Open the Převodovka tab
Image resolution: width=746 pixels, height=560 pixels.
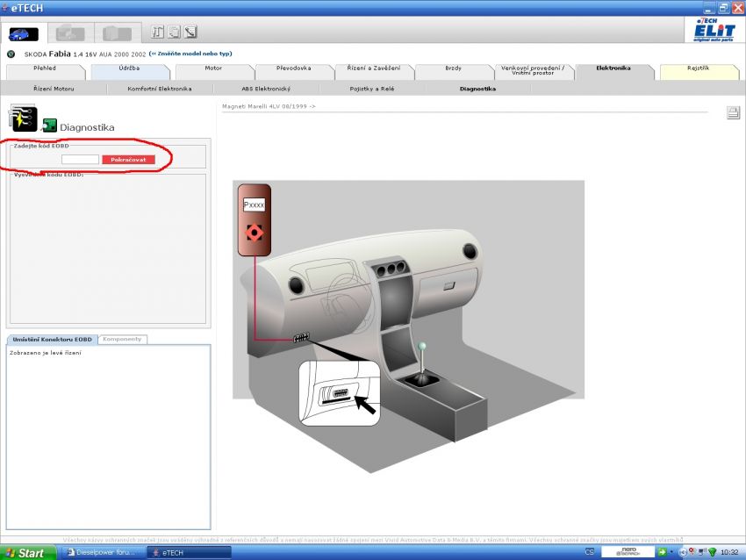[x=293, y=71]
